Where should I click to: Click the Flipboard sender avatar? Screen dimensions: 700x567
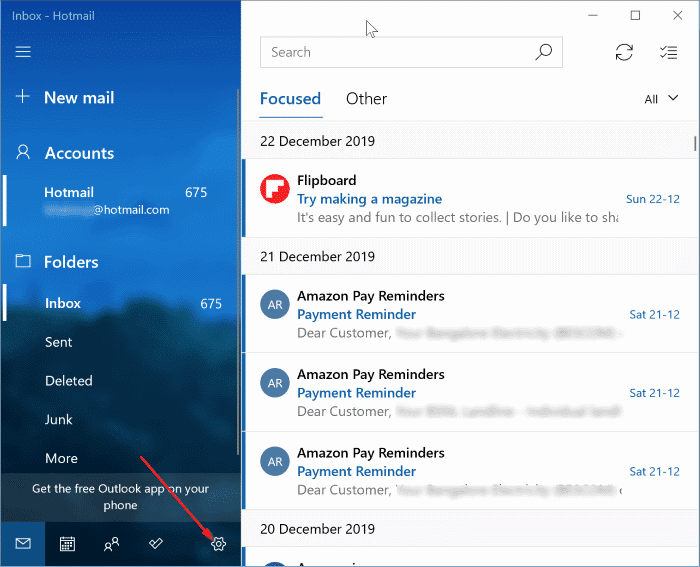click(275, 189)
